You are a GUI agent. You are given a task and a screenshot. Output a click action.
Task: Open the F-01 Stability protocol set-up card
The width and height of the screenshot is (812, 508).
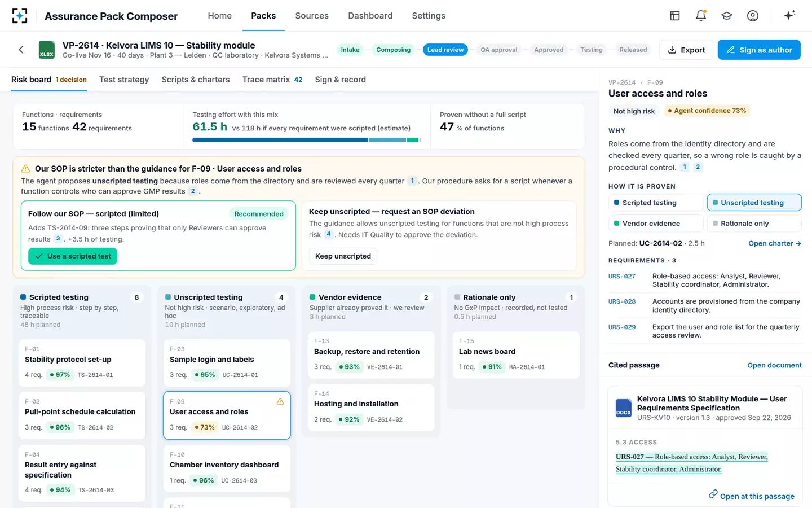[82, 362]
